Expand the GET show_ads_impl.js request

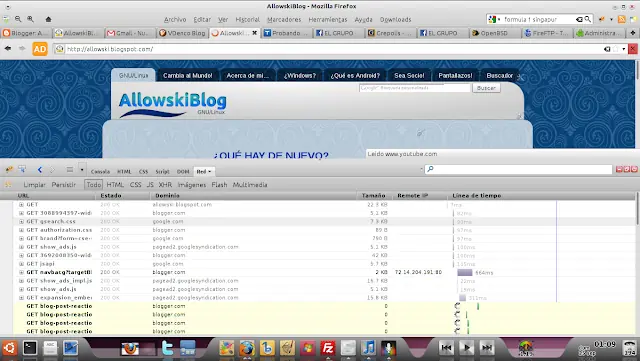[x=21, y=281]
